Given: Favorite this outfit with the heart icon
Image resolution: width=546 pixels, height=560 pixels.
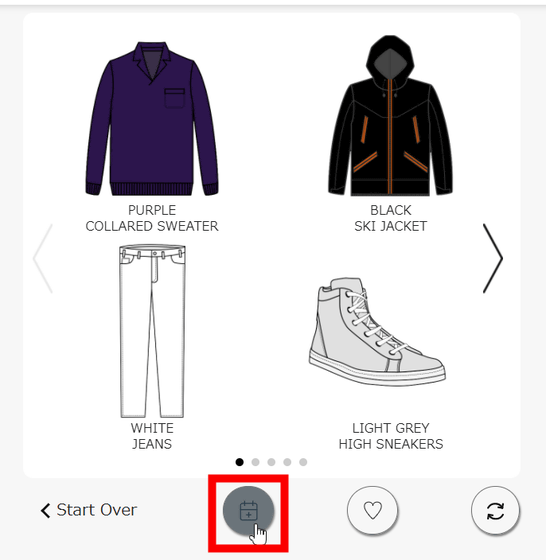Looking at the screenshot, I should point(372,510).
